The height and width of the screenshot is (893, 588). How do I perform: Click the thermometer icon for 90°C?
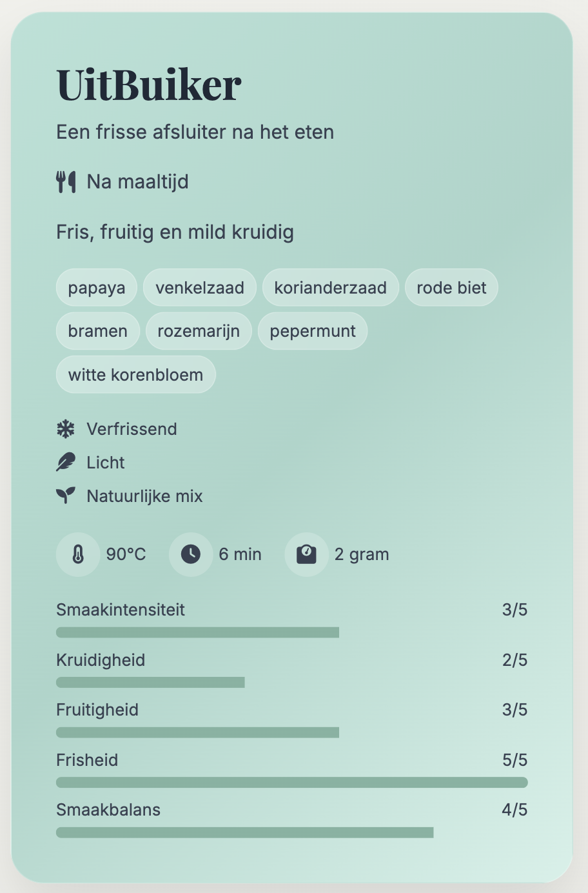coord(78,554)
